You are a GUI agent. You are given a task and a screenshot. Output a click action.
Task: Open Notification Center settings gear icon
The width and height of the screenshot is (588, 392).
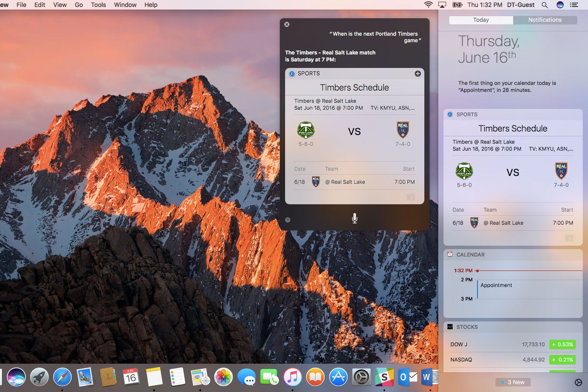point(578,382)
